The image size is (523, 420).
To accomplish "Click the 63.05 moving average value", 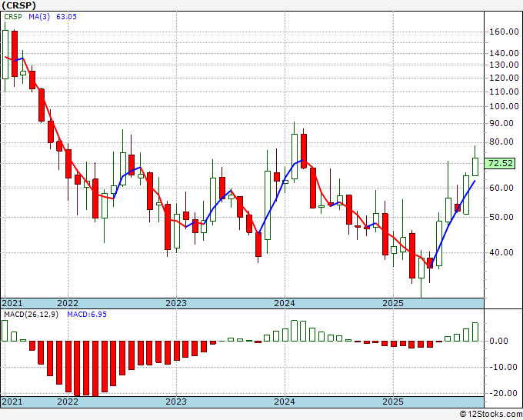I will 66,17.
